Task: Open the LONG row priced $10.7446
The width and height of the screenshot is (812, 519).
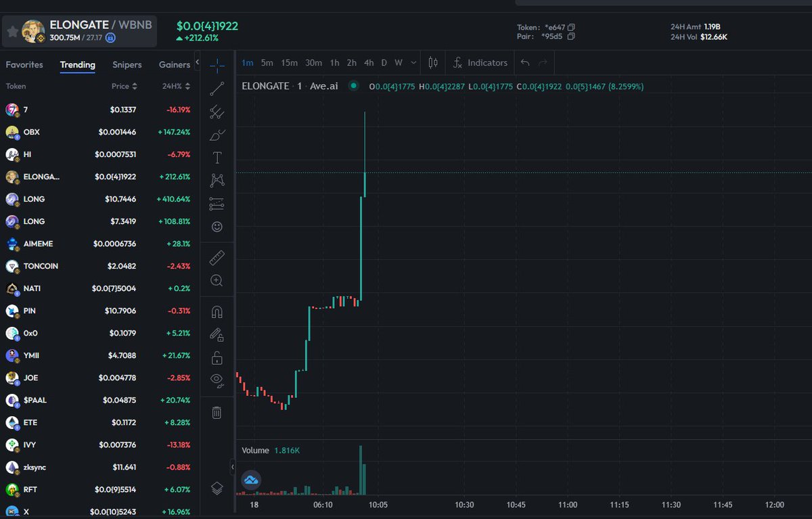Action: (x=99, y=199)
